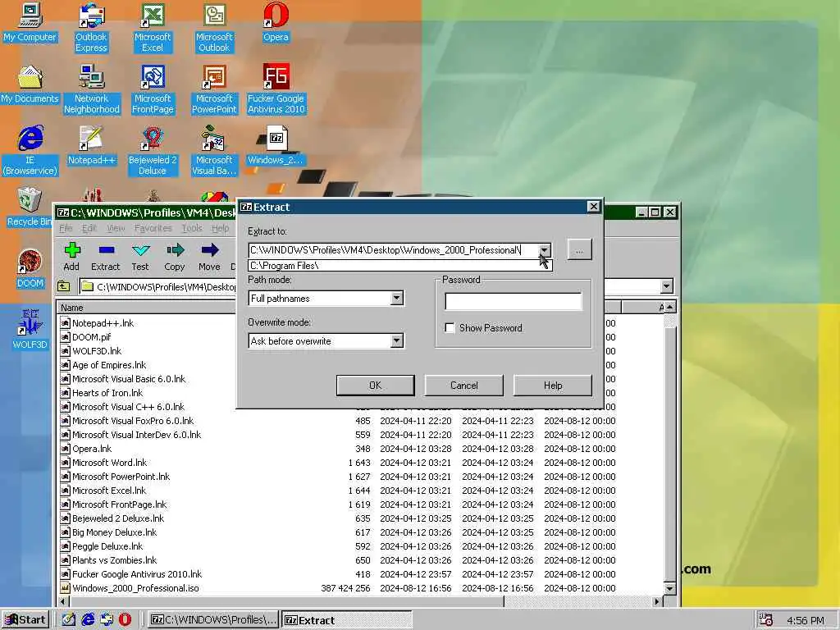Viewport: 840px width, 630px height.
Task: Open the View menu in 7-Zip
Action: pos(116,228)
